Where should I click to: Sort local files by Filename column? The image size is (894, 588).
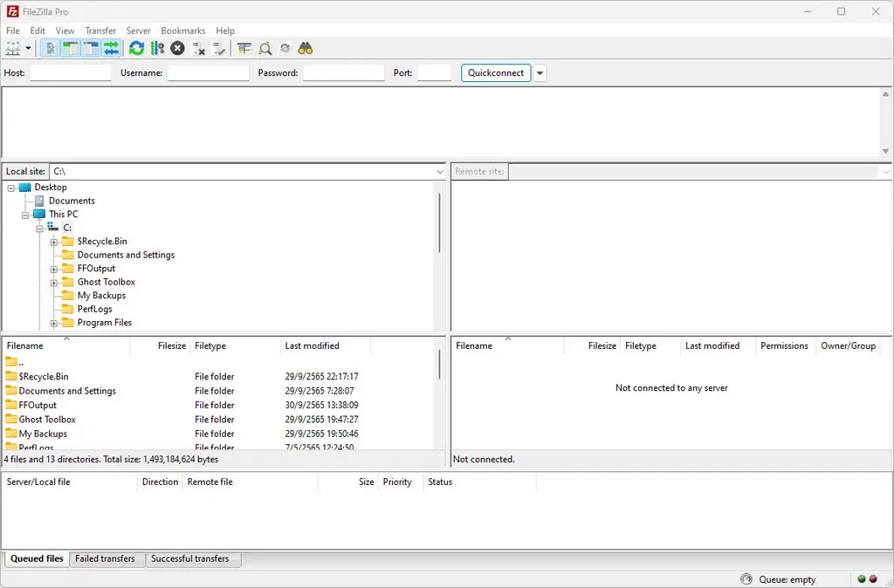pos(66,345)
